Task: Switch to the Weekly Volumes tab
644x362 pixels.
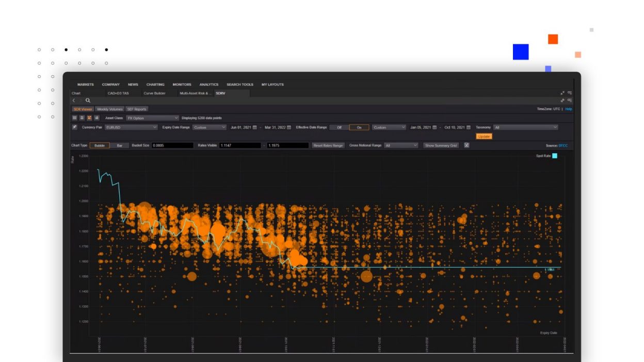Action: tap(109, 109)
